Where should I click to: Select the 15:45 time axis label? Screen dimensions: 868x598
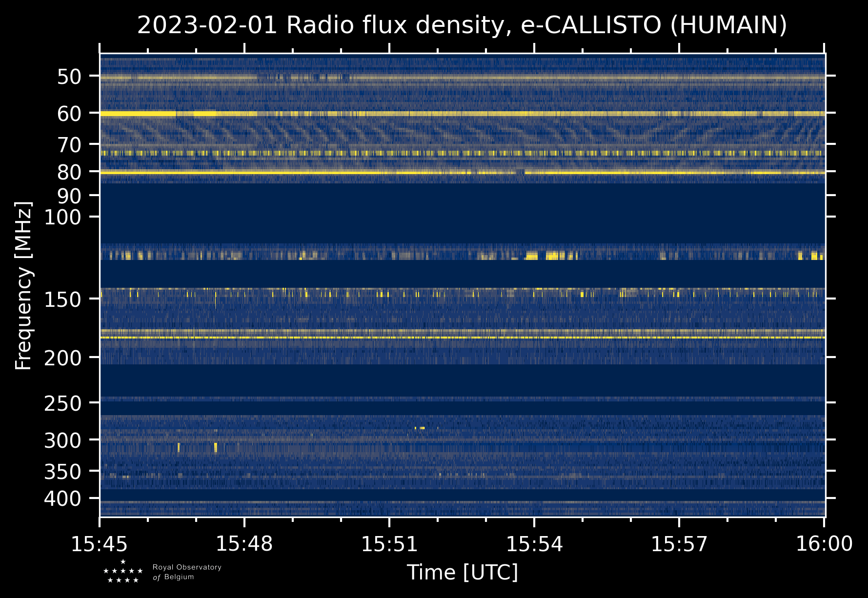point(100,544)
